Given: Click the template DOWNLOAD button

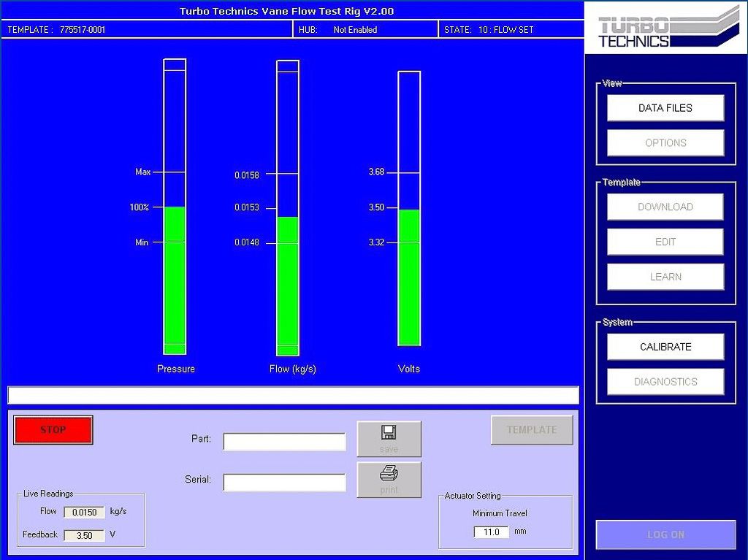Looking at the screenshot, I should coord(665,207).
